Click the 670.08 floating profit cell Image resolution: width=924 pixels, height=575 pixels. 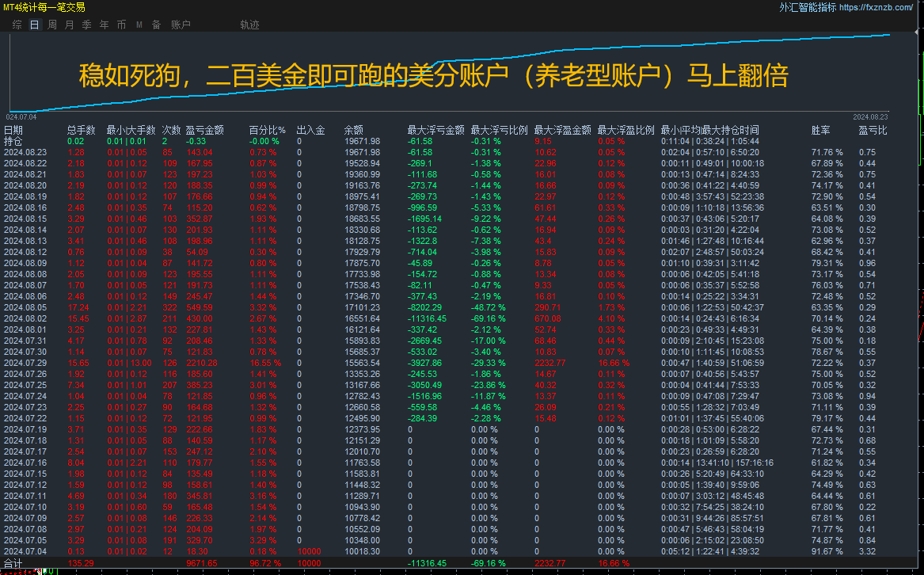coord(547,318)
